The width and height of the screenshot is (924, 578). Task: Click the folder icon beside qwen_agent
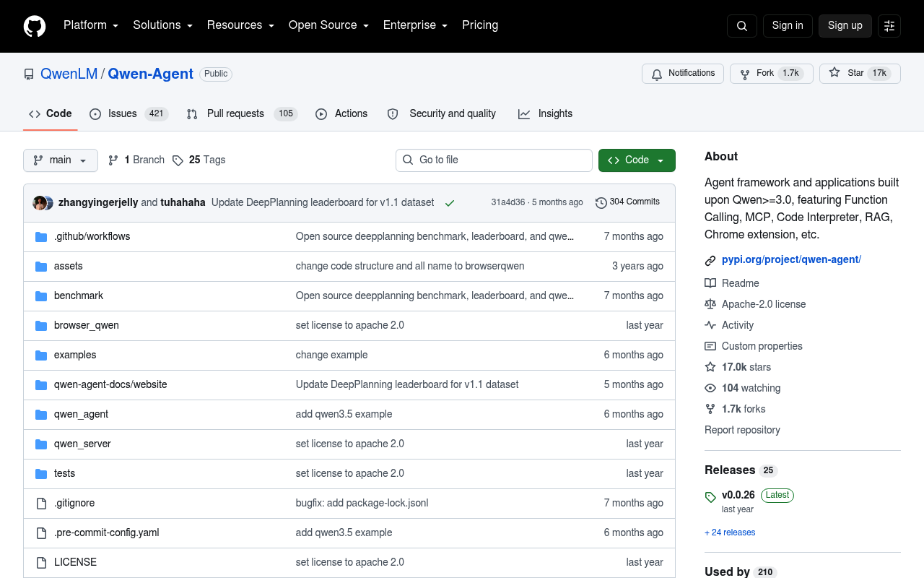click(41, 415)
